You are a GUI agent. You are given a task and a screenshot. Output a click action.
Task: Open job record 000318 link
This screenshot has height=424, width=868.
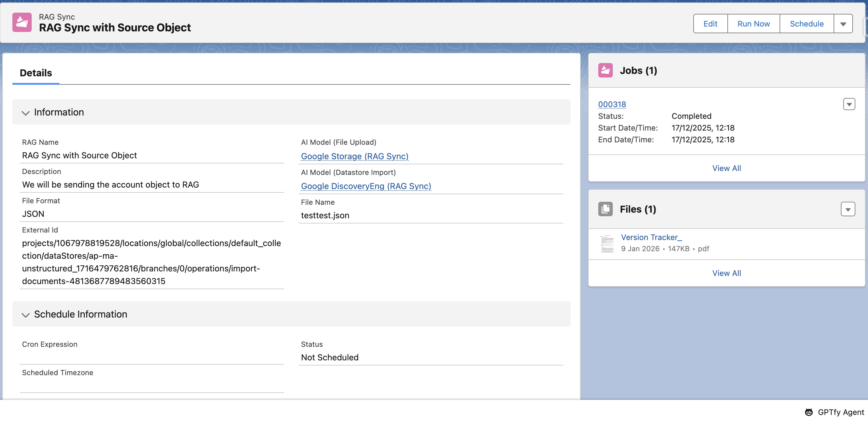[x=612, y=104]
